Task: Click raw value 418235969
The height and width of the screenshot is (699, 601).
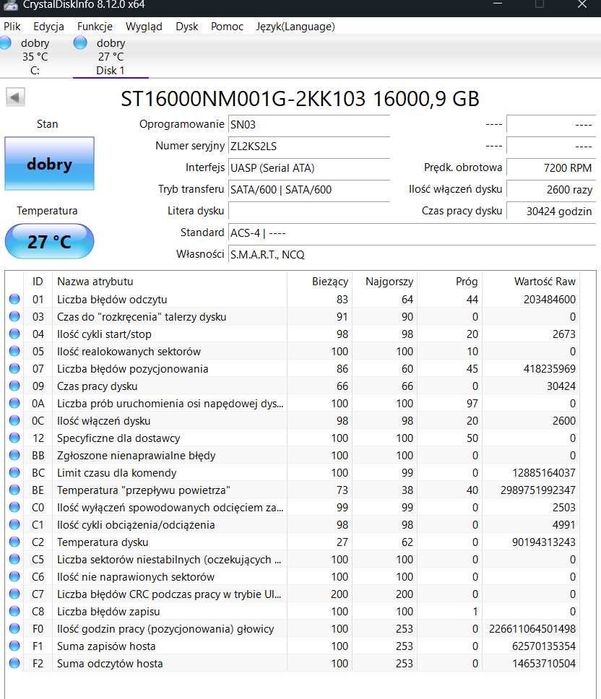Action: point(549,369)
